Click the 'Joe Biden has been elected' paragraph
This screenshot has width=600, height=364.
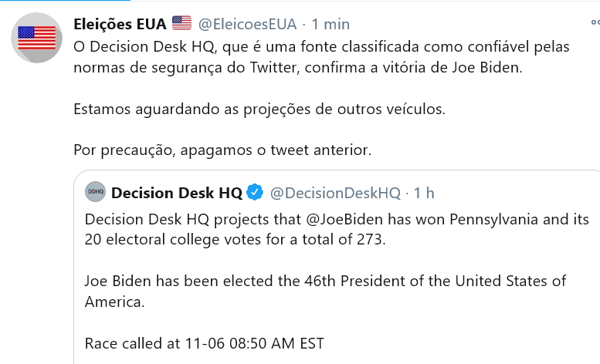coord(325,292)
